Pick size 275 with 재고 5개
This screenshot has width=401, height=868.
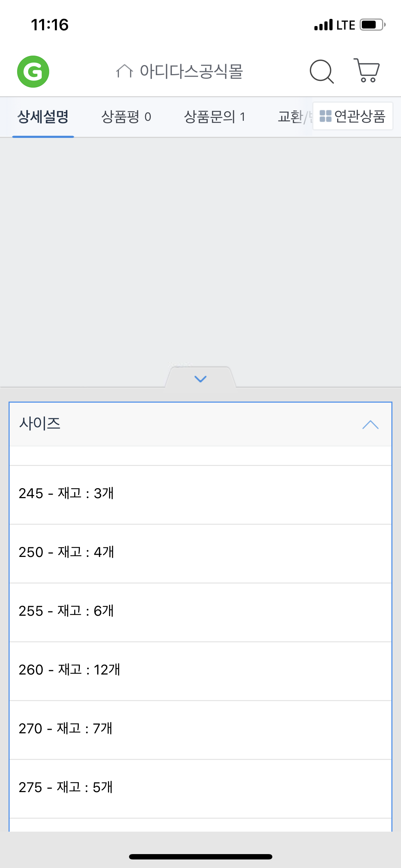coord(200,788)
